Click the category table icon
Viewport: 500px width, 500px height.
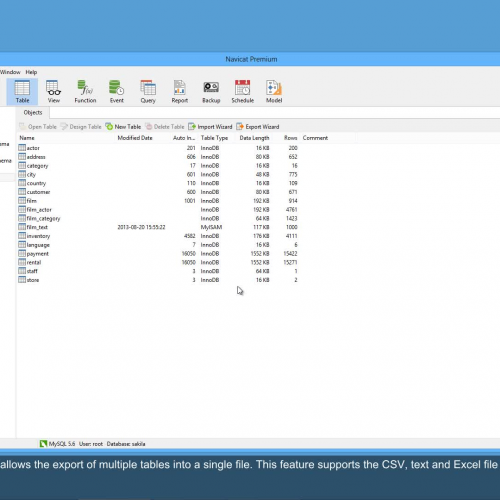click(x=22, y=165)
